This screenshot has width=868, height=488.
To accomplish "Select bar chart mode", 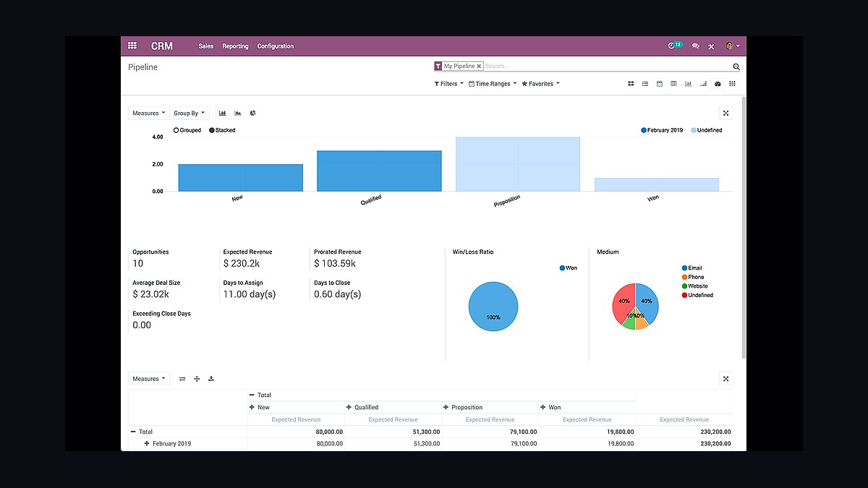I will [223, 113].
